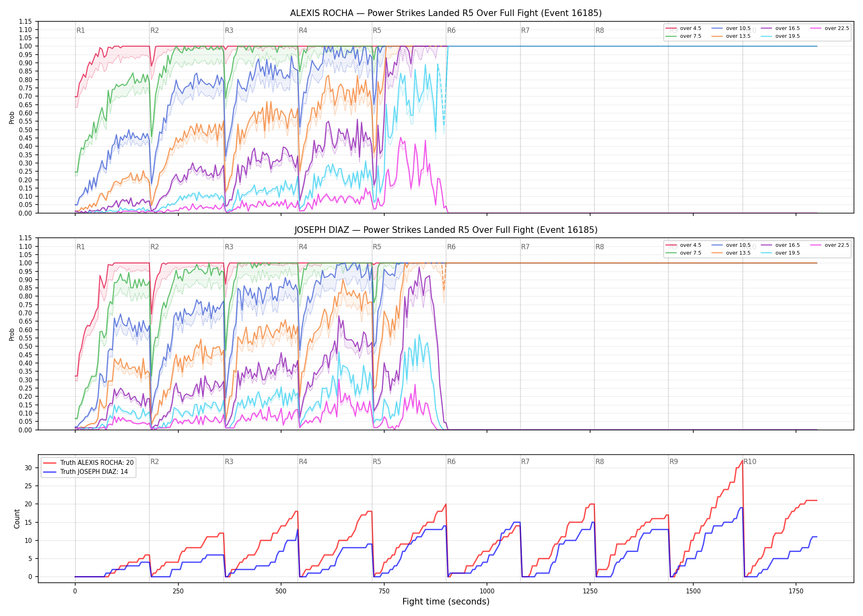
Task: Select 'over 7.5' legend label in Rocha chart
Action: (x=690, y=36)
